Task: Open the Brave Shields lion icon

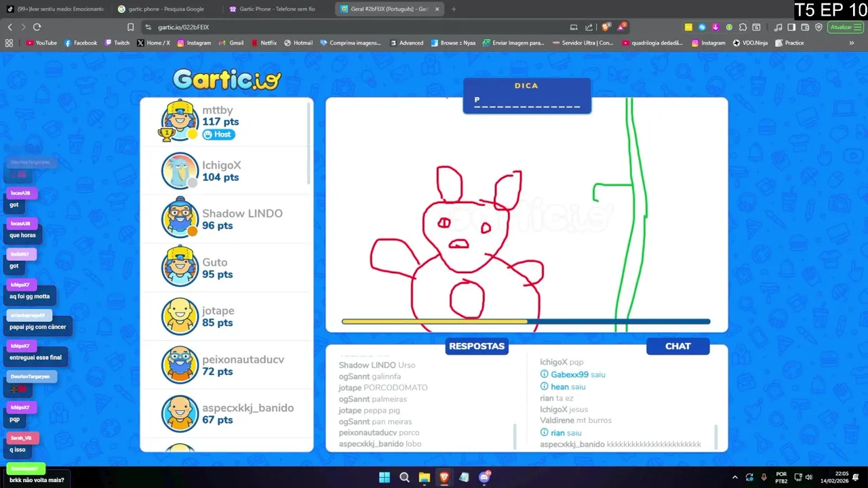Action: (x=606, y=27)
